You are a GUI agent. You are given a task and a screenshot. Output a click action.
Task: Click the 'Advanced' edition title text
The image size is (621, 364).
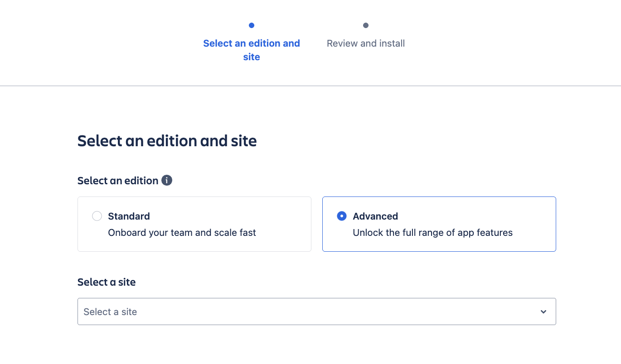pos(375,216)
